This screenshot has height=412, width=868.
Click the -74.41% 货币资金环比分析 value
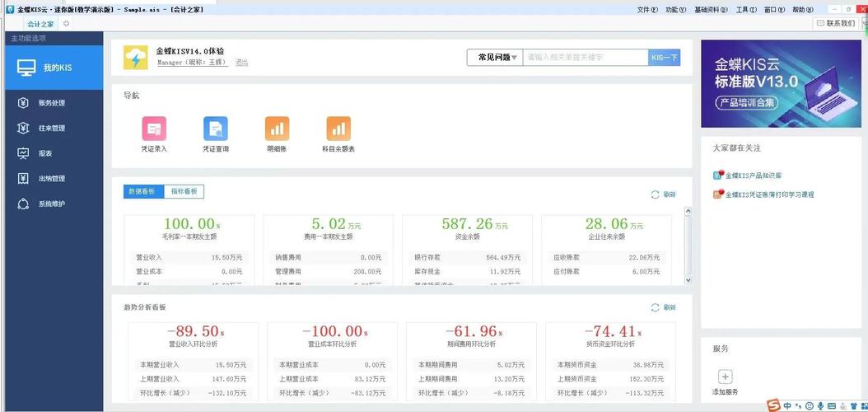pos(614,331)
